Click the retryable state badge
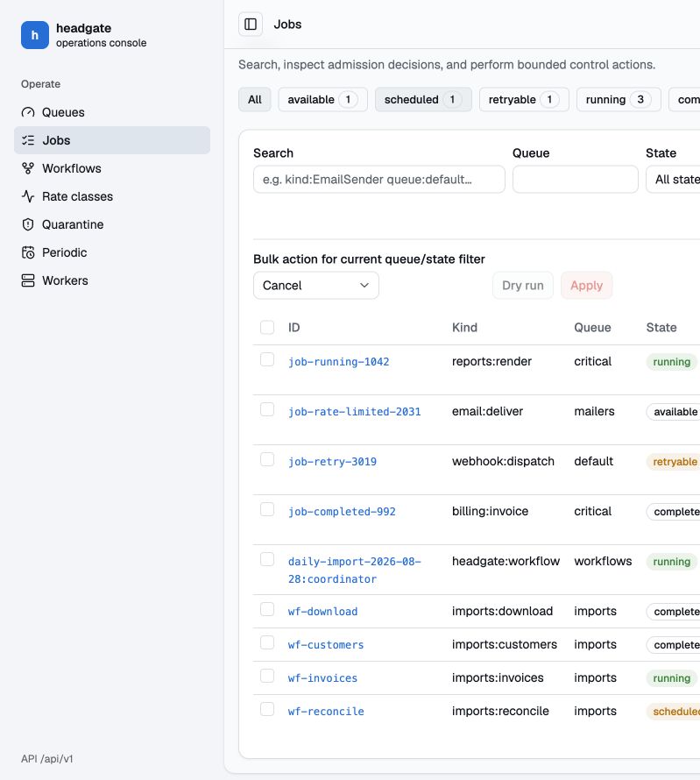The height and width of the screenshot is (780, 700). pyautogui.click(x=673, y=462)
